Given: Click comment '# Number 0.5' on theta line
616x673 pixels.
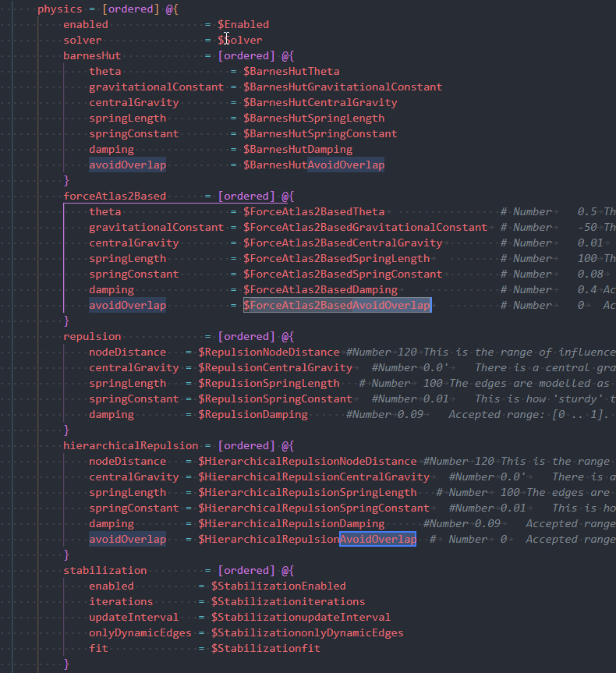Looking at the screenshot, I should tap(549, 211).
